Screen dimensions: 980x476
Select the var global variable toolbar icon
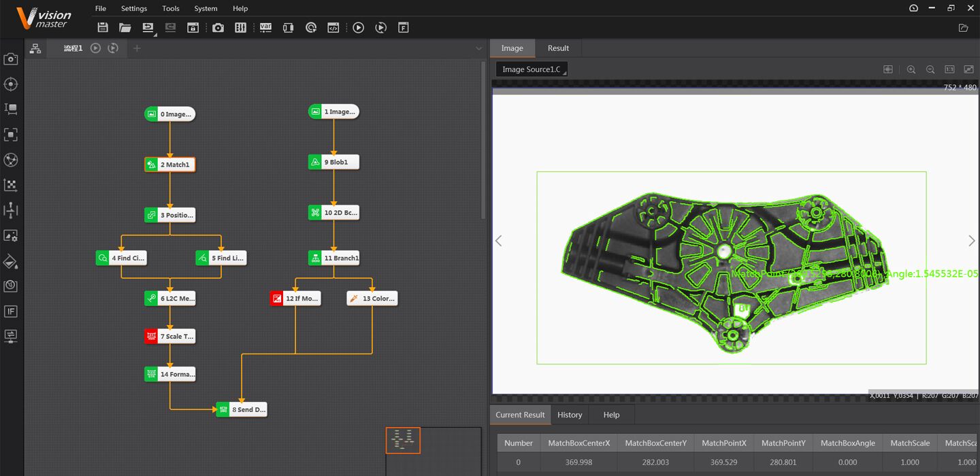pyautogui.click(x=265, y=27)
